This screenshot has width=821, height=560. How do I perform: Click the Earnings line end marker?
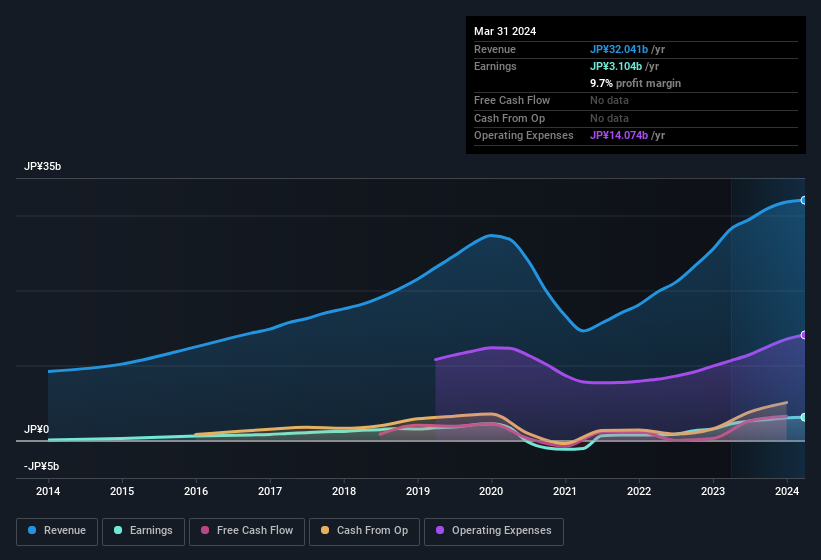[804, 417]
